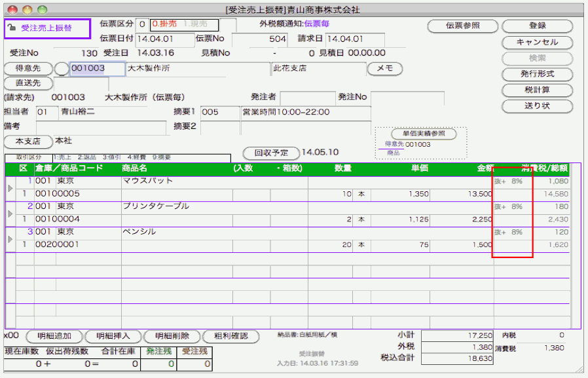
Task: Expand the プリンタケーブル detail row triangle
Action: (10, 214)
